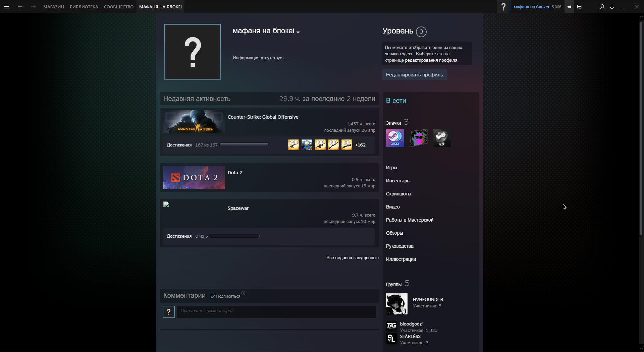Click the grey Steam logo badge
Screen dimensions: 644x352
pyautogui.click(x=442, y=138)
